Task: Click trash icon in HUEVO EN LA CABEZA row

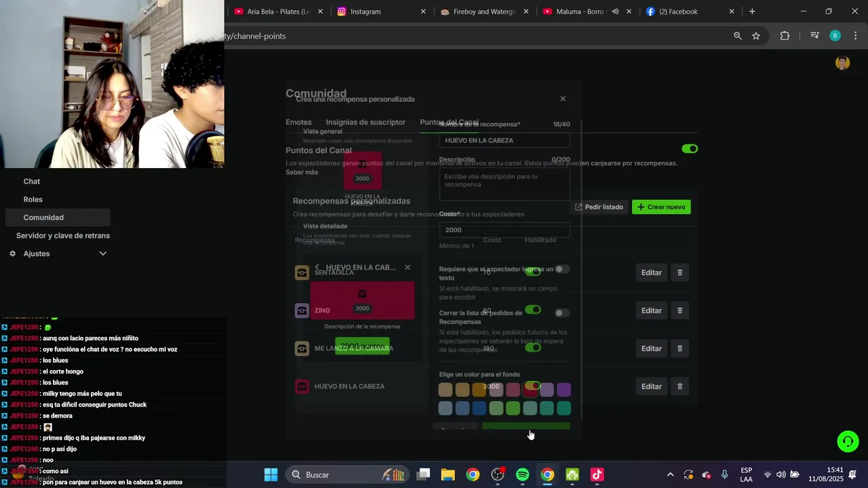Action: click(680, 386)
